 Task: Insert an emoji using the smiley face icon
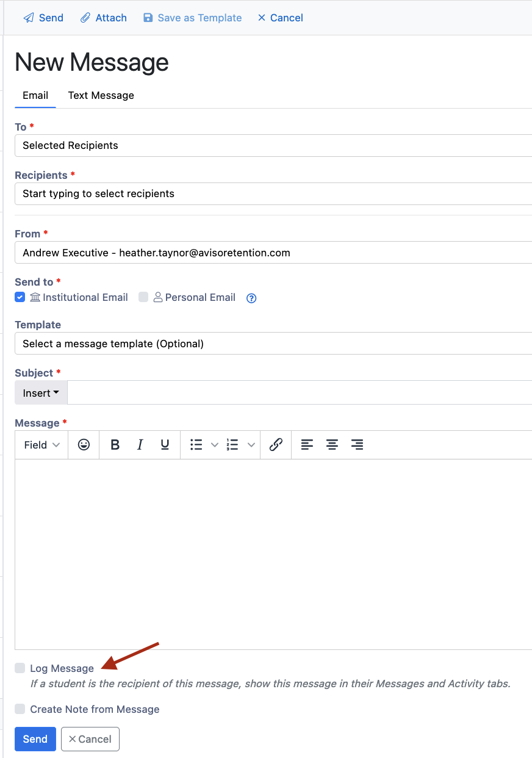(x=83, y=444)
